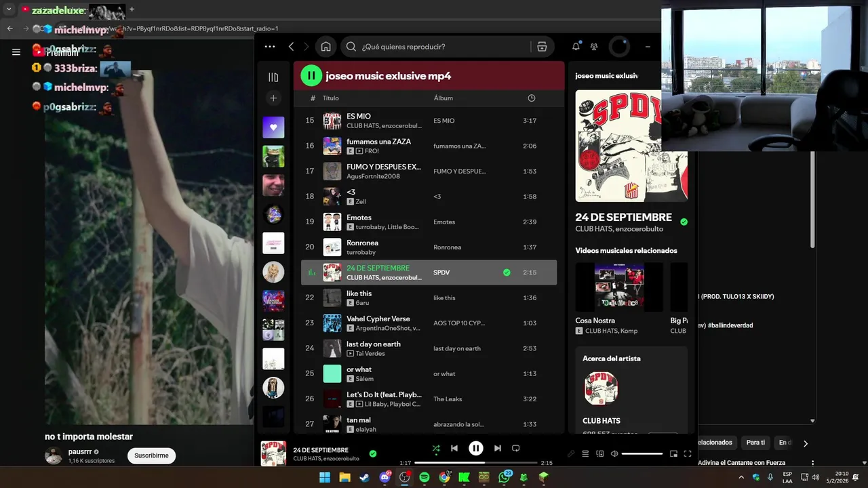Go back in Spotify navigation
This screenshot has width=868, height=488.
[x=291, y=47]
